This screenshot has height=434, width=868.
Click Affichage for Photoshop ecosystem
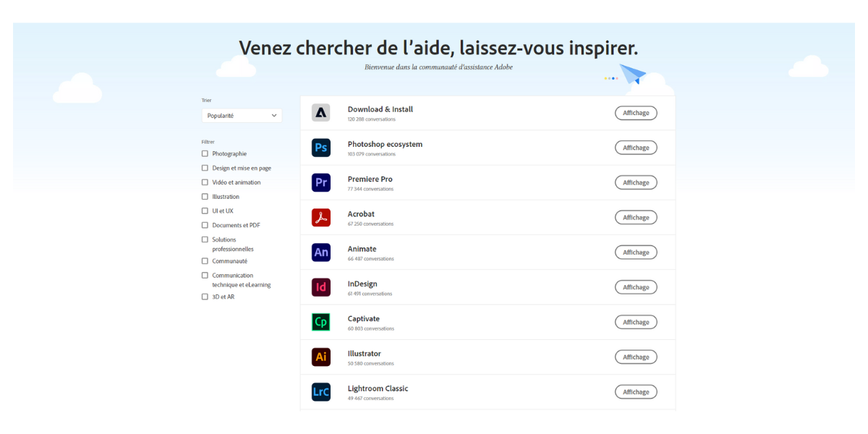click(x=636, y=148)
